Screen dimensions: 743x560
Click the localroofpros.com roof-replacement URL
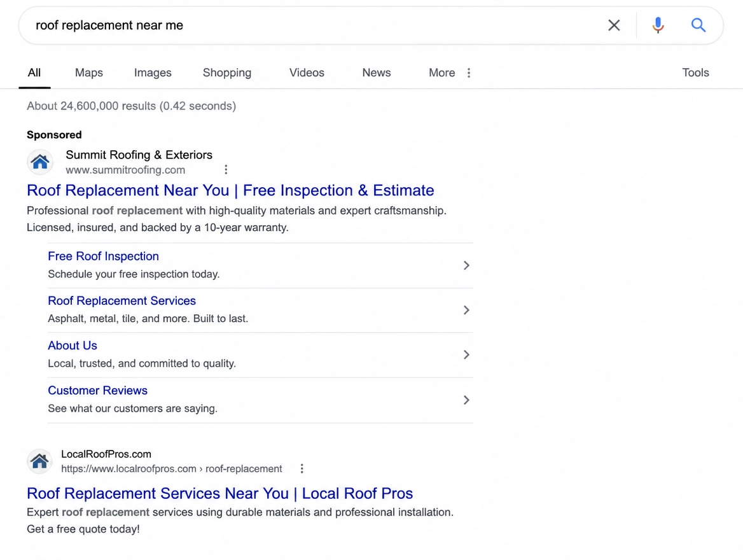click(x=172, y=468)
